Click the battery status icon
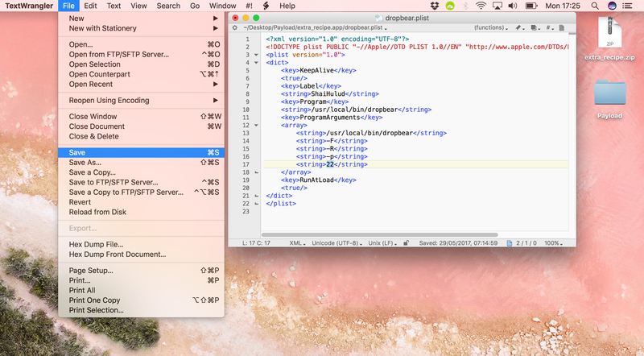The height and width of the screenshot is (356, 644). pyautogui.click(x=531, y=6)
